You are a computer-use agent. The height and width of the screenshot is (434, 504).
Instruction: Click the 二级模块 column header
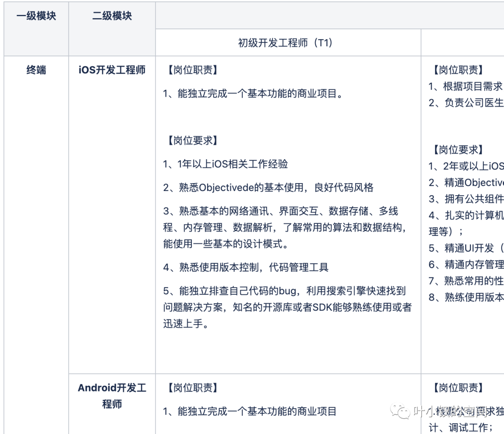112,16
